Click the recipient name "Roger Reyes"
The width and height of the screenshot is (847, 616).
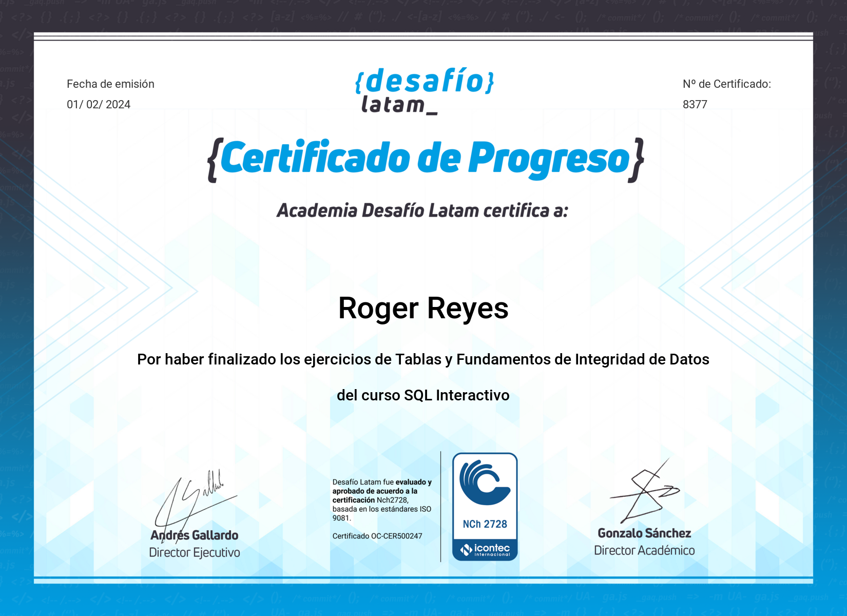coord(423,309)
